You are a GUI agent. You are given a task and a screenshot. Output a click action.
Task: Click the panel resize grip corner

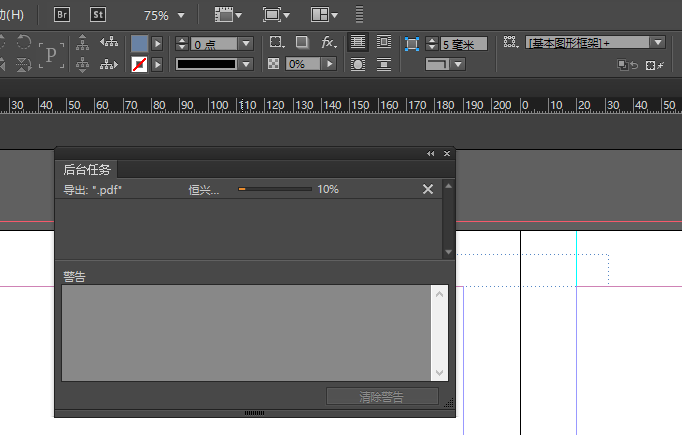pos(449,403)
